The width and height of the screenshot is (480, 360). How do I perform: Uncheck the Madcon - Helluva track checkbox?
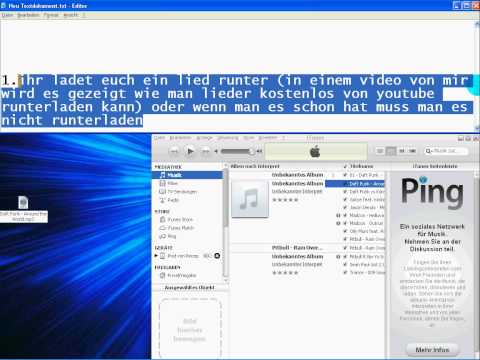coord(345,215)
